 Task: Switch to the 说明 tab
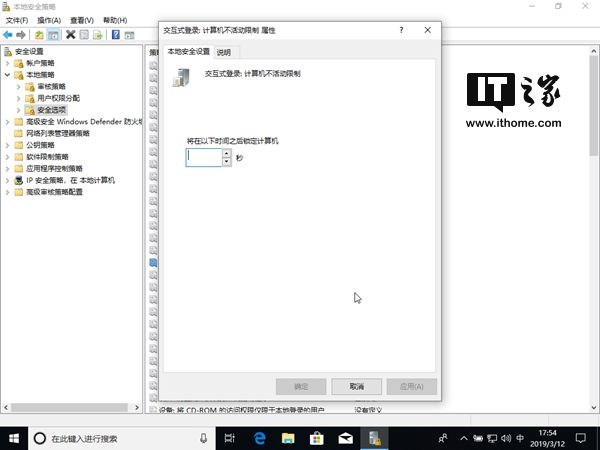coord(224,52)
